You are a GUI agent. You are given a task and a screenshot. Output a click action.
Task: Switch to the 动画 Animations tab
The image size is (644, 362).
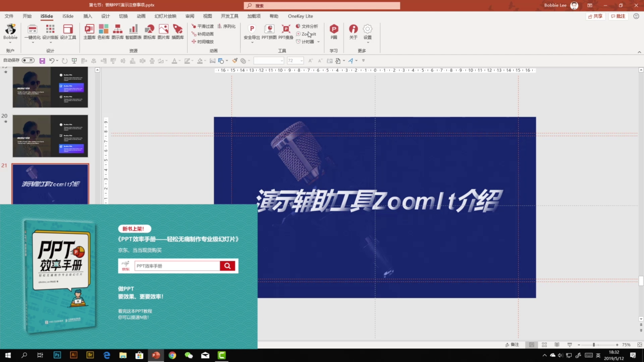coord(141,16)
